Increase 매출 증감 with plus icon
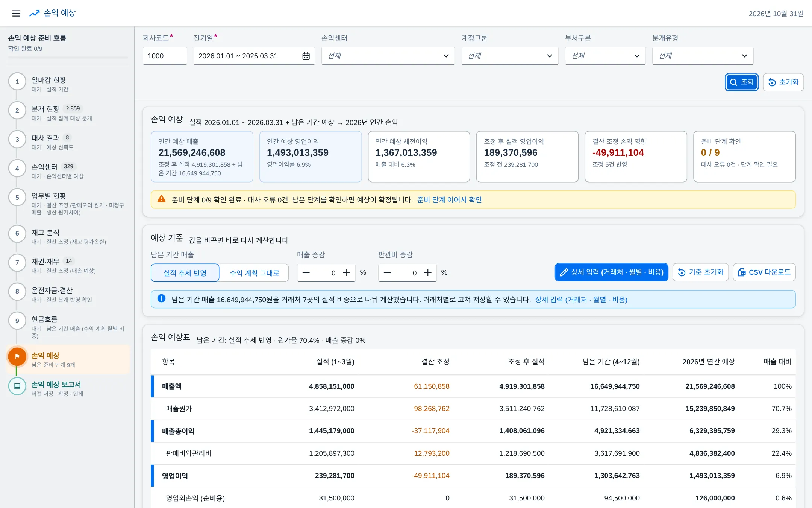 tap(347, 272)
